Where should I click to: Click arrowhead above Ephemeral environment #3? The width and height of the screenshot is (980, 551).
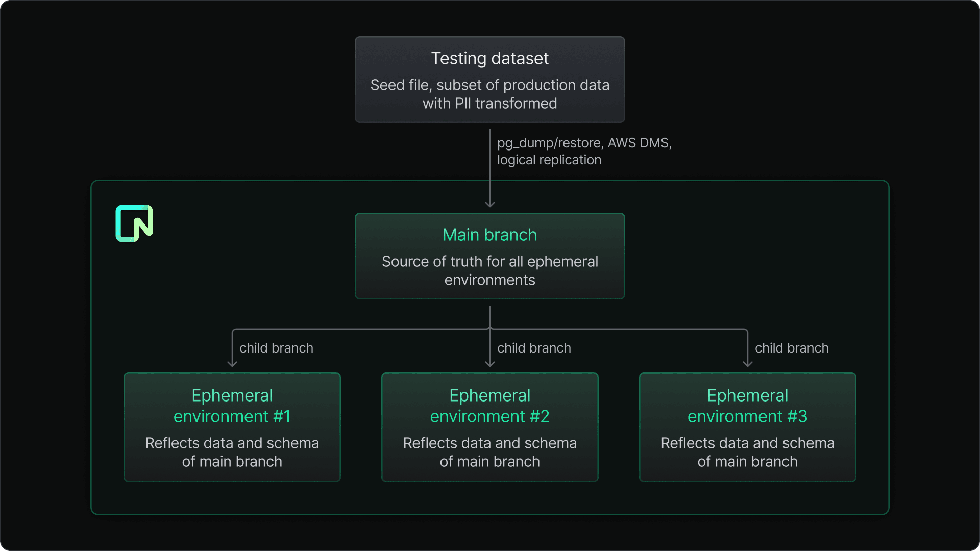(x=748, y=363)
